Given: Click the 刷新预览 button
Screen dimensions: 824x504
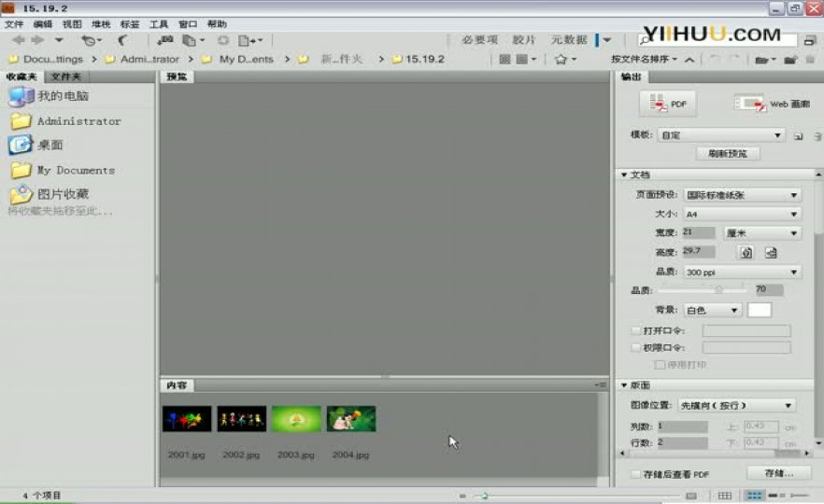Looking at the screenshot, I should tap(727, 153).
